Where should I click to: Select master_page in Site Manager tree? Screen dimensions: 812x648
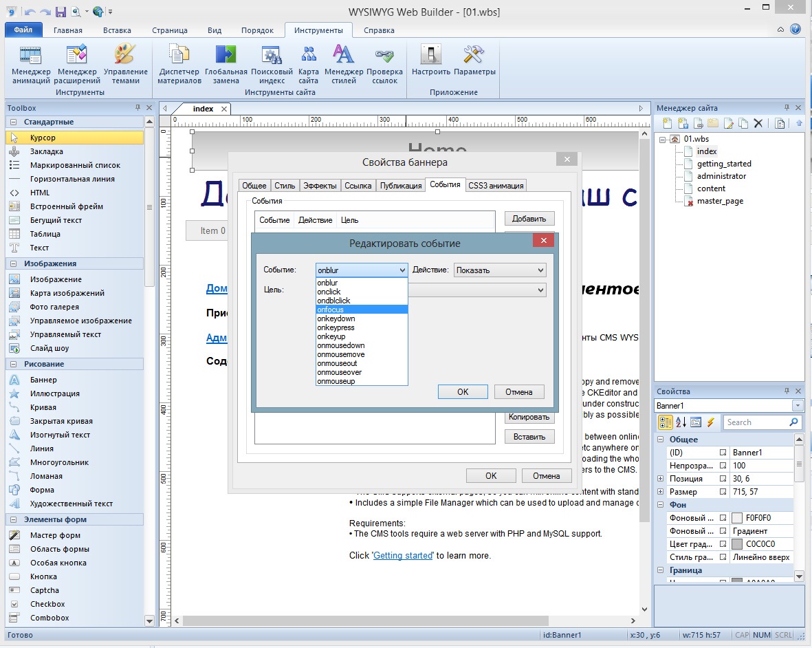point(720,201)
